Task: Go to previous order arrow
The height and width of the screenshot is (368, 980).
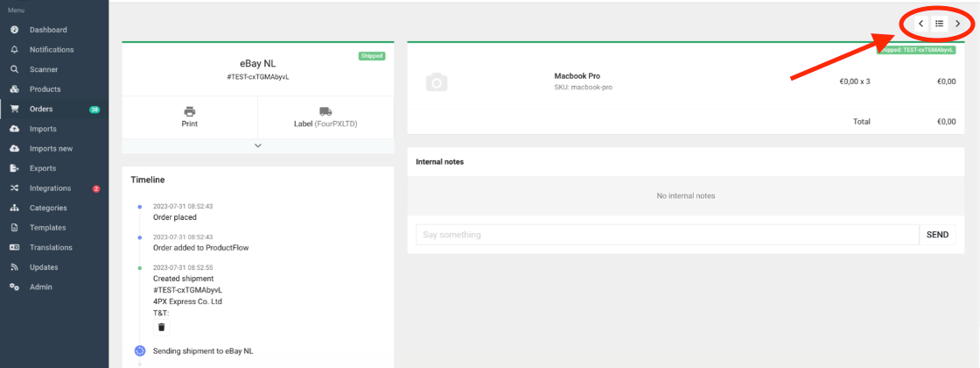Action: click(920, 24)
